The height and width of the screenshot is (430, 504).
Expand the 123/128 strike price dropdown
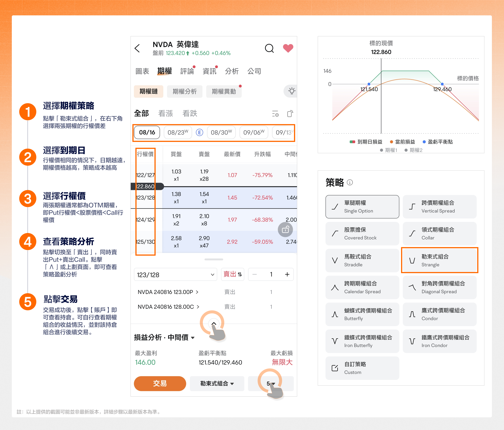[175, 275]
